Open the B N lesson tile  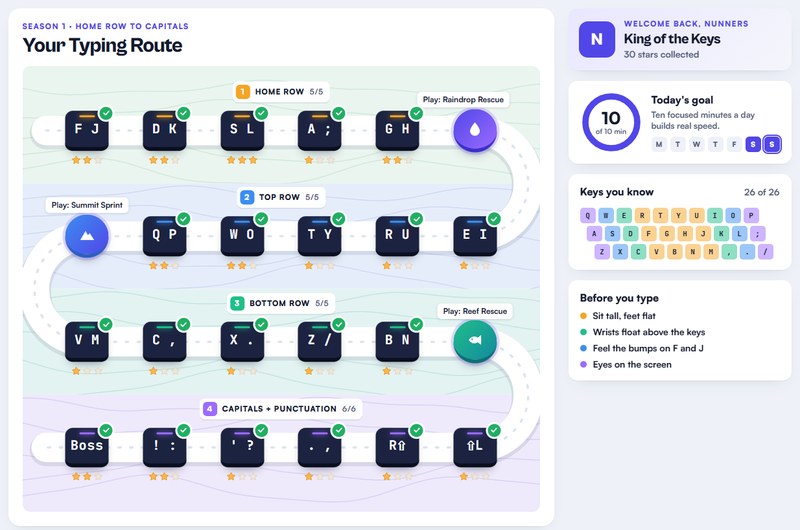click(397, 341)
